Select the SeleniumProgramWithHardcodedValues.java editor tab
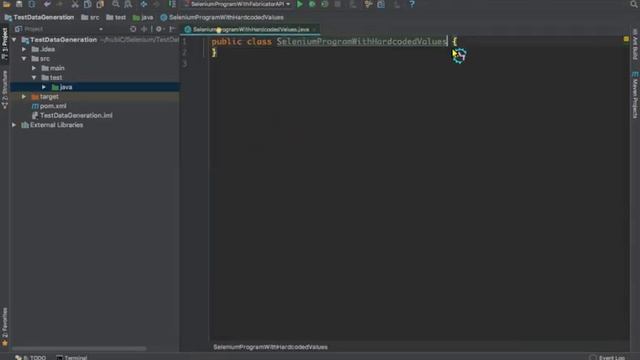Screen dimensions: 640x360 tap(250, 29)
